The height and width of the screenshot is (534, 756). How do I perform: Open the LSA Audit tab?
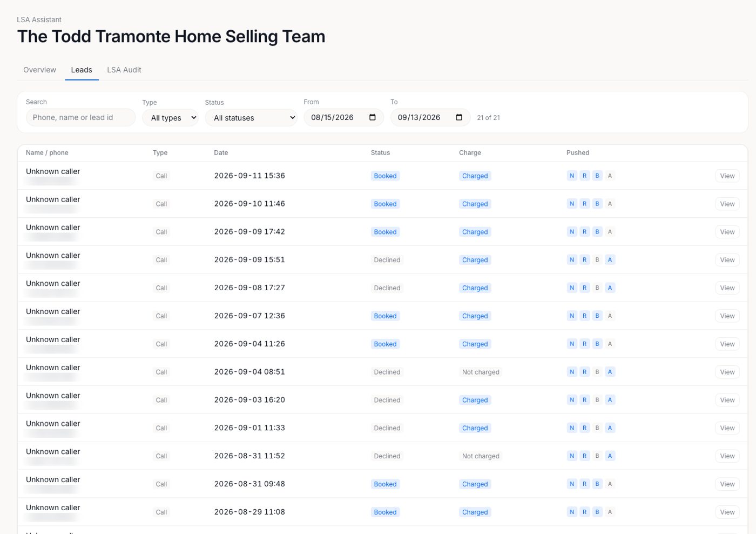(x=124, y=70)
